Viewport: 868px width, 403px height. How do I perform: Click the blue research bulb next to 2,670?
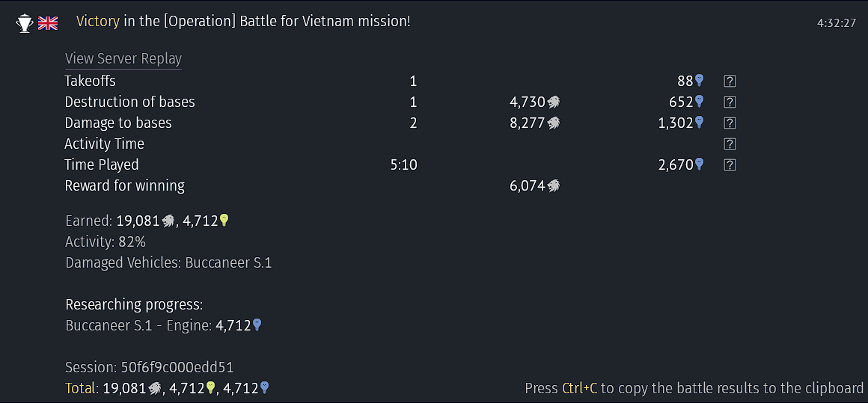click(699, 164)
